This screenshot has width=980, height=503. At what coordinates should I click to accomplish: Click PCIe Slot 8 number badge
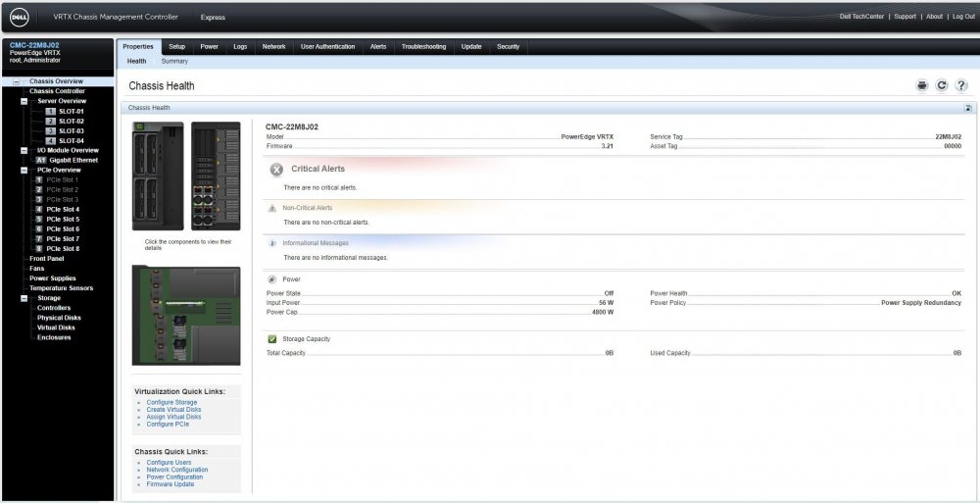39,249
